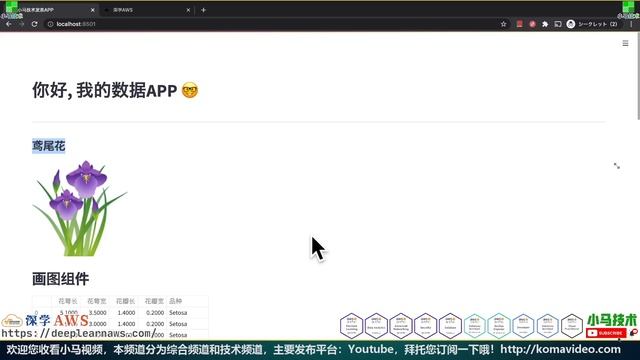Viewport: 640px width, 360px height.
Task: Click the round red extension icon
Action: (532, 24)
